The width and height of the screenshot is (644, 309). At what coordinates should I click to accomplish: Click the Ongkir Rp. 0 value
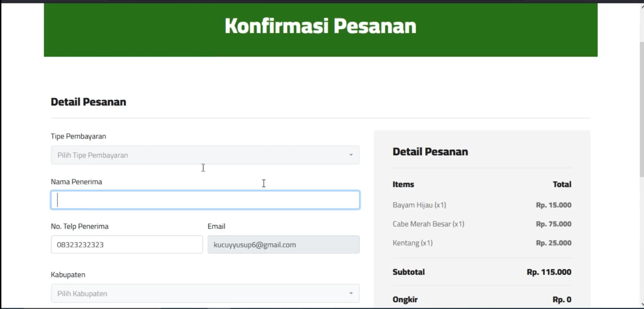(x=562, y=299)
